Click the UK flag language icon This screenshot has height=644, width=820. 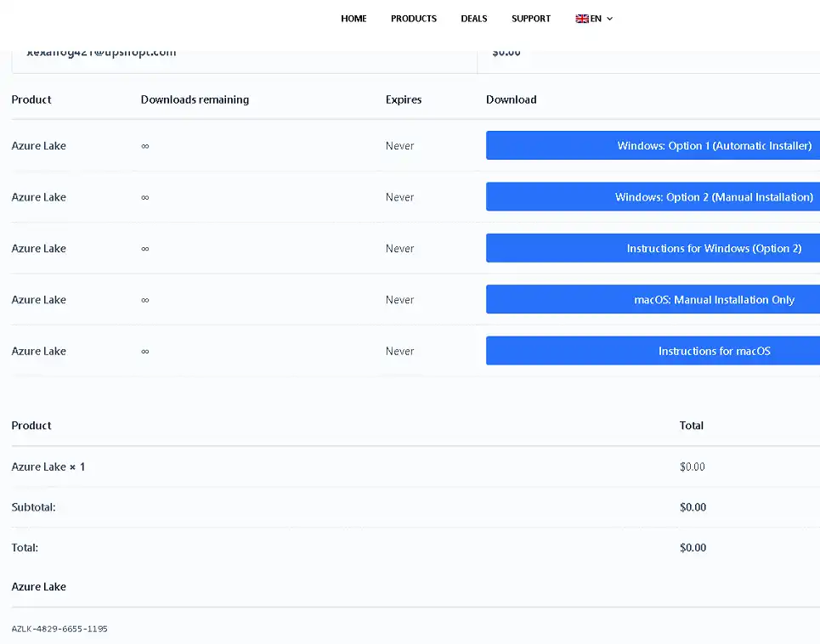[582, 19]
